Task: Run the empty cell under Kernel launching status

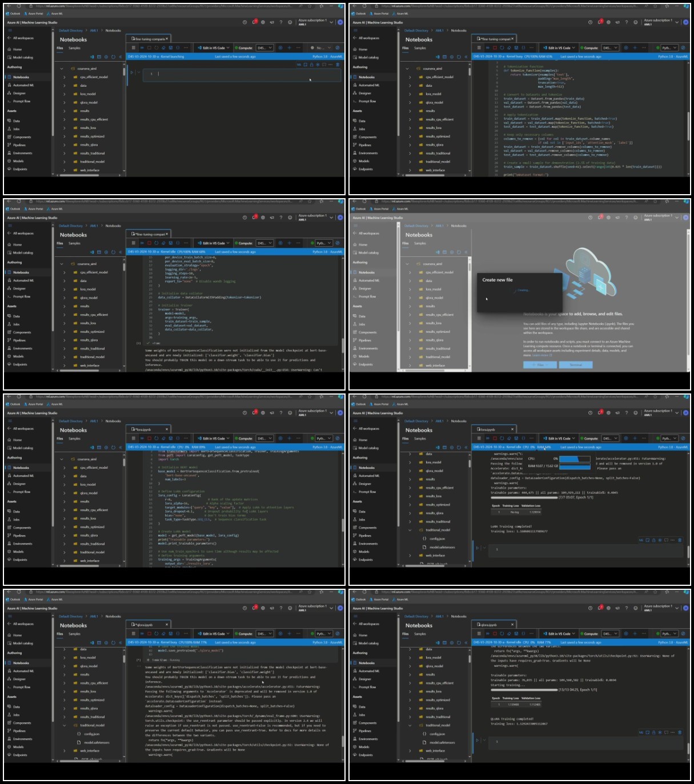Action: coord(132,73)
